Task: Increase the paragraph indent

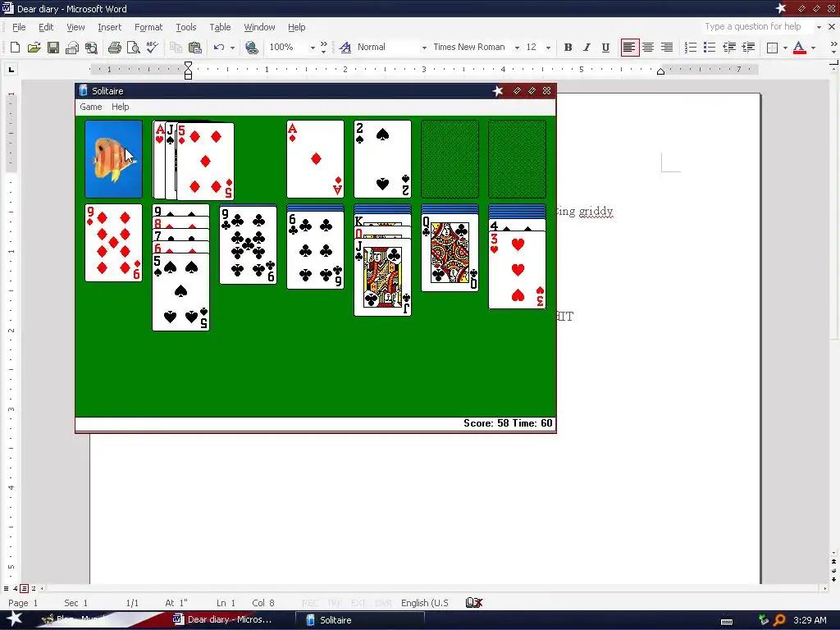Action: pos(748,47)
